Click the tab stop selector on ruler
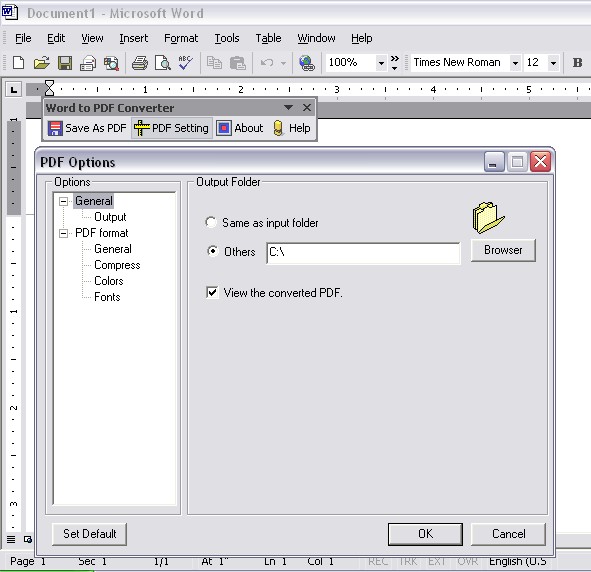 [14, 90]
